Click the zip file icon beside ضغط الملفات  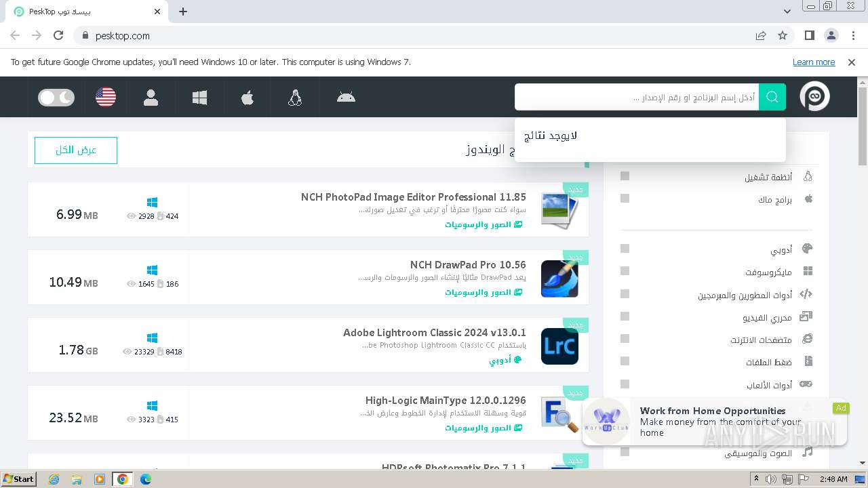click(x=808, y=361)
